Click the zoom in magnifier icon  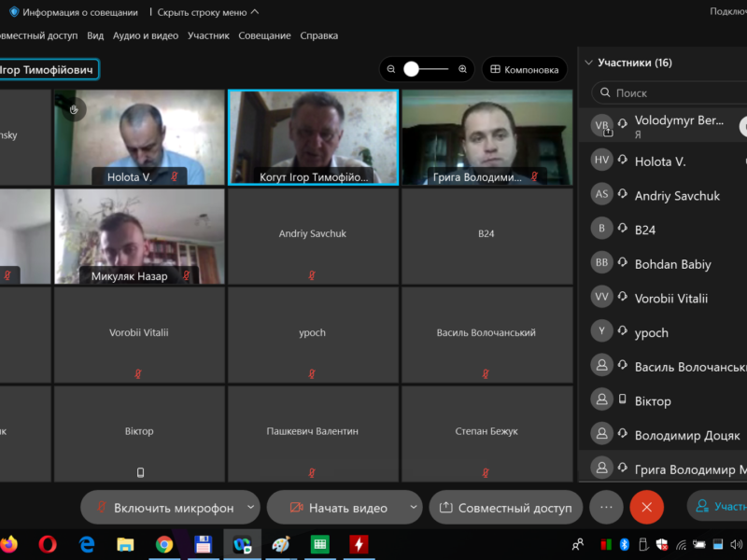tap(462, 70)
